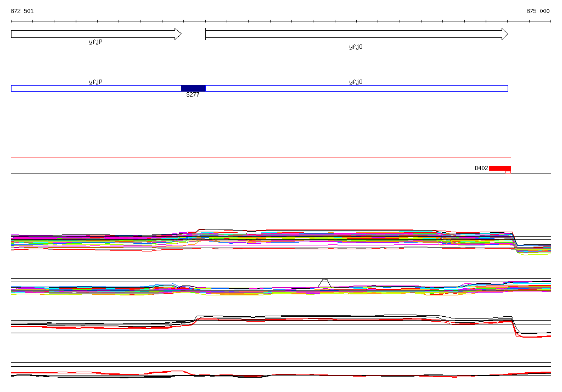Click the yfjP label under the top arrow
This screenshot has height=392, width=562.
(95, 42)
